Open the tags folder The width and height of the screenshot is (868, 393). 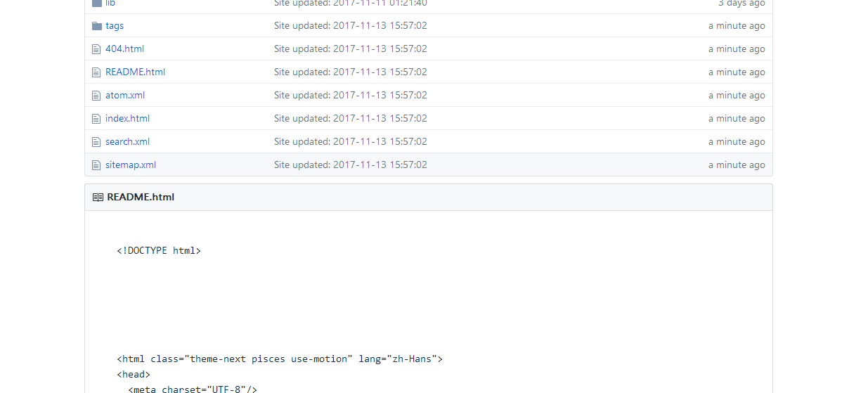pos(115,26)
